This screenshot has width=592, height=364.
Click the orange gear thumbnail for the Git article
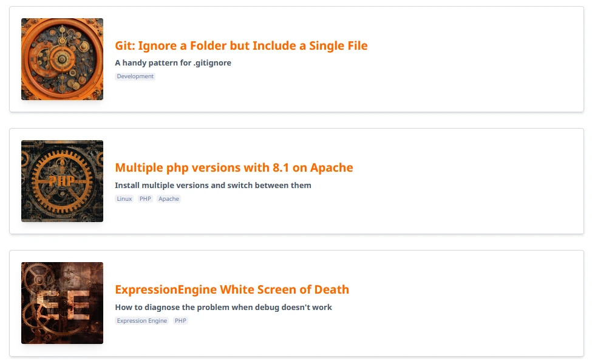pos(62,59)
